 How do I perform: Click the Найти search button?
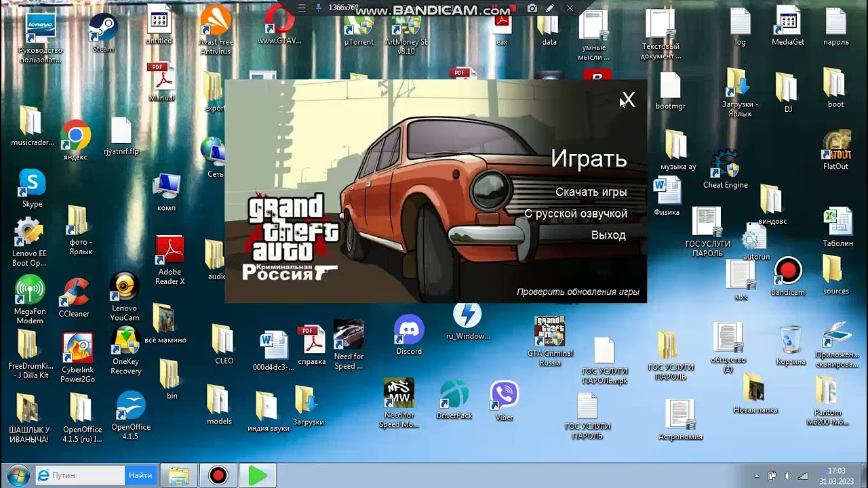[x=140, y=475]
